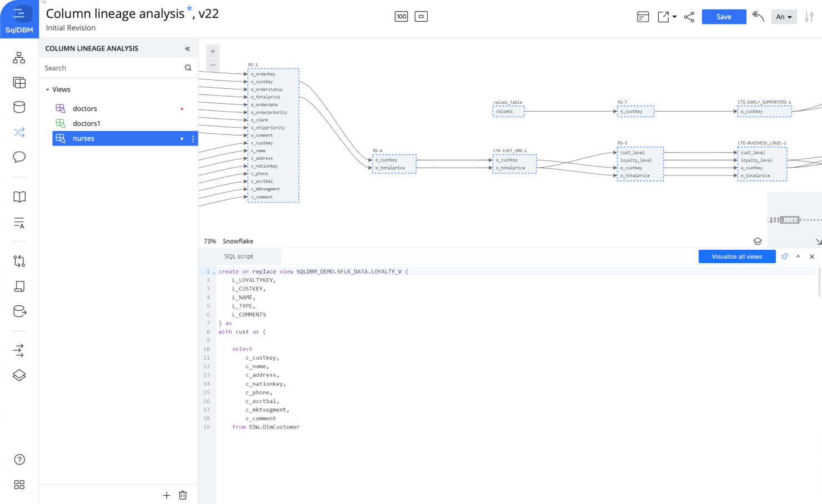Toggle the settings sliders icon at top right
Screen dimensions: 822x504
tap(809, 17)
